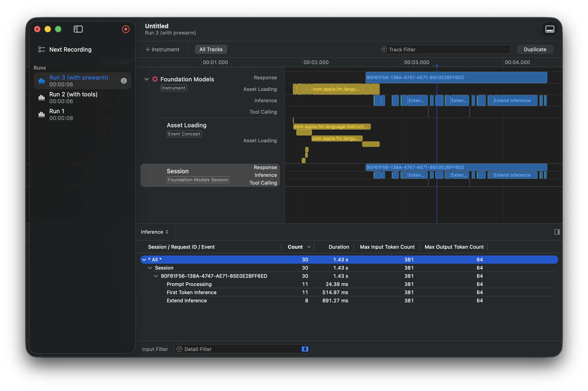The width and height of the screenshot is (588, 391).
Task: Add a new Instrument
Action: (x=162, y=49)
